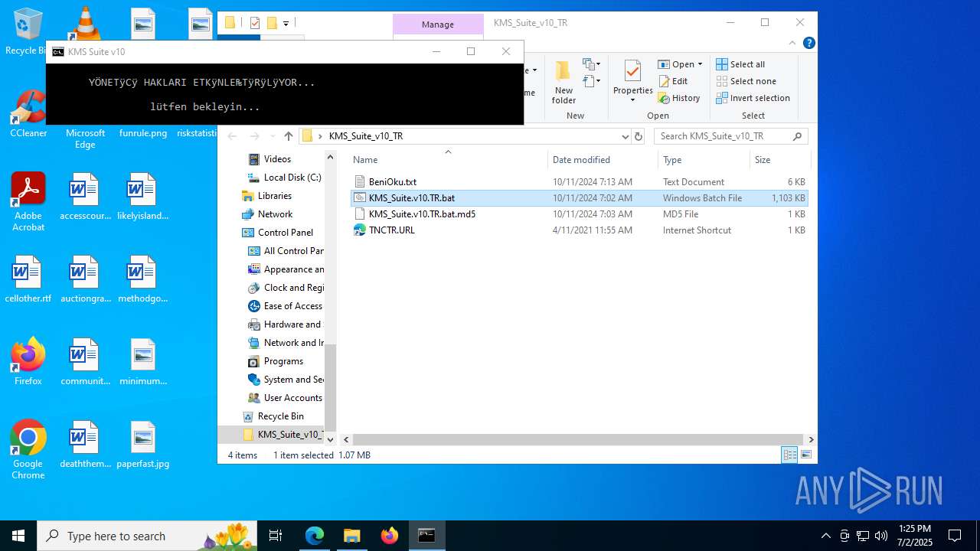Select Local Disk (C:) in the navigation pane
Viewport: 980px width, 551px height.
tap(285, 178)
